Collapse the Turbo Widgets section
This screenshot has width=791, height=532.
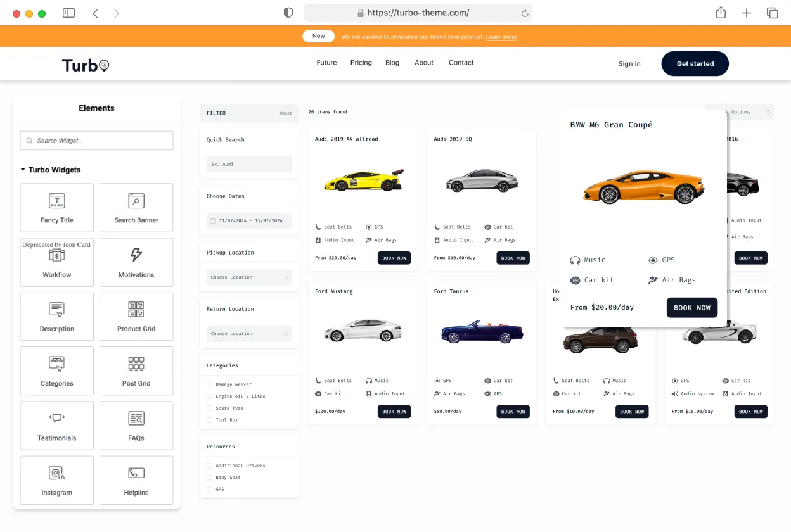coord(51,170)
